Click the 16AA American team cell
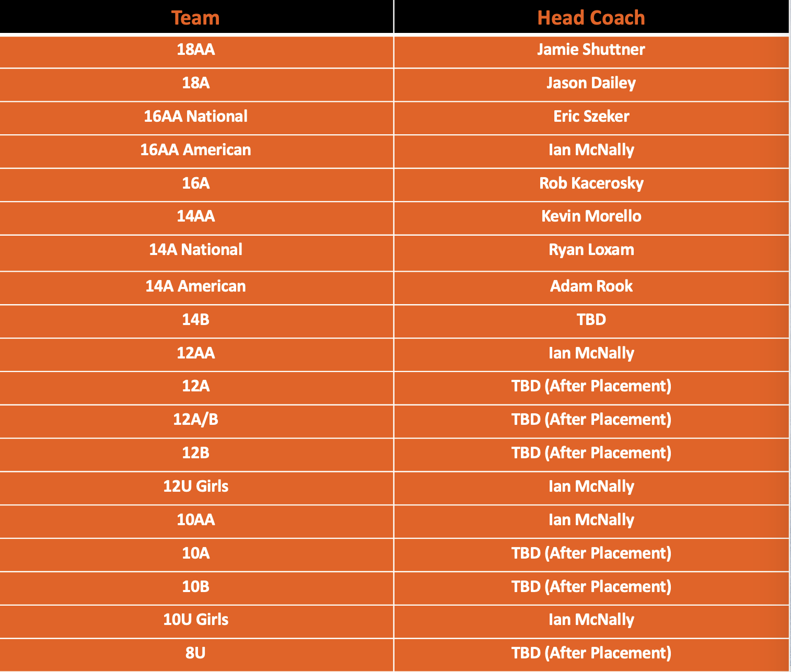791x672 pixels. pos(195,150)
